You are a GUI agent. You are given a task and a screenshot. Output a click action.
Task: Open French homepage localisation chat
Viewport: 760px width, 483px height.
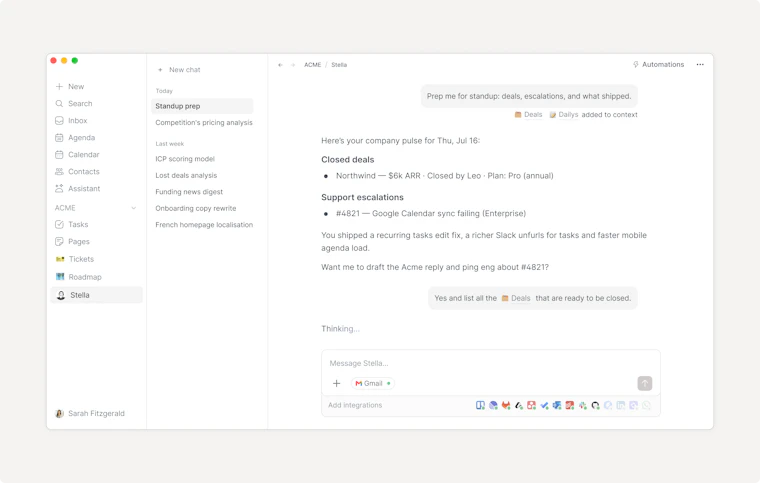click(204, 225)
